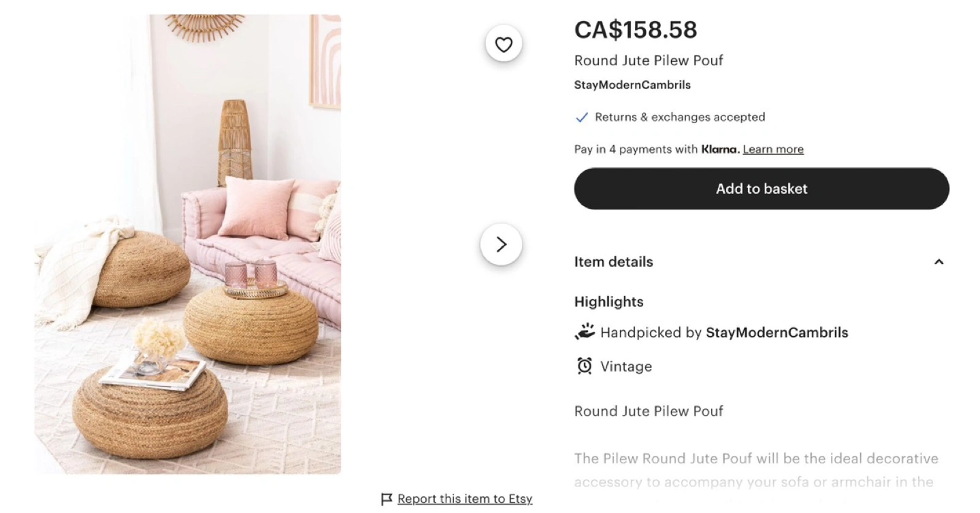Screen dimensions: 980x513
Task: Click the jute pouf product photo
Action: pyautogui.click(x=188, y=244)
